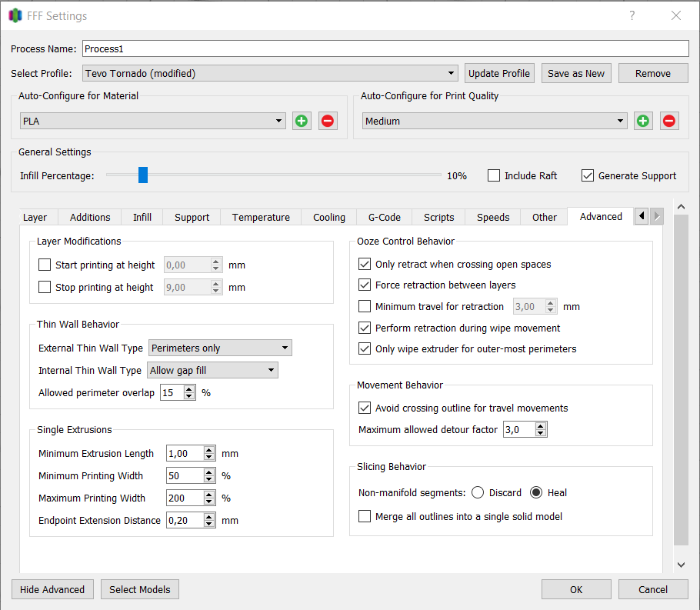This screenshot has width=700, height=610.
Task: Adjust Maximum allowed detour factor stepper
Action: (541, 429)
